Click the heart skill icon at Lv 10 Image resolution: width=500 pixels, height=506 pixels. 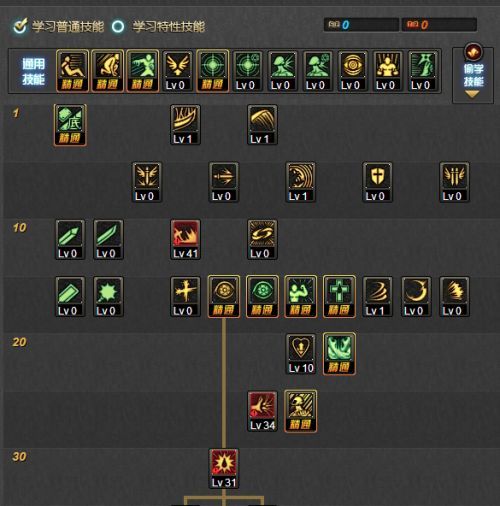point(301,354)
